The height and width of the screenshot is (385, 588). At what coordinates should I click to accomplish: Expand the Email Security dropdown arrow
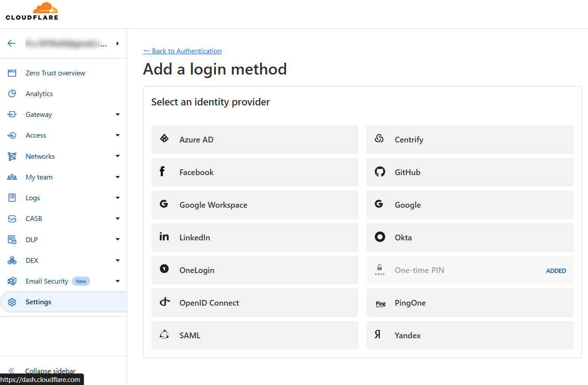click(x=117, y=281)
